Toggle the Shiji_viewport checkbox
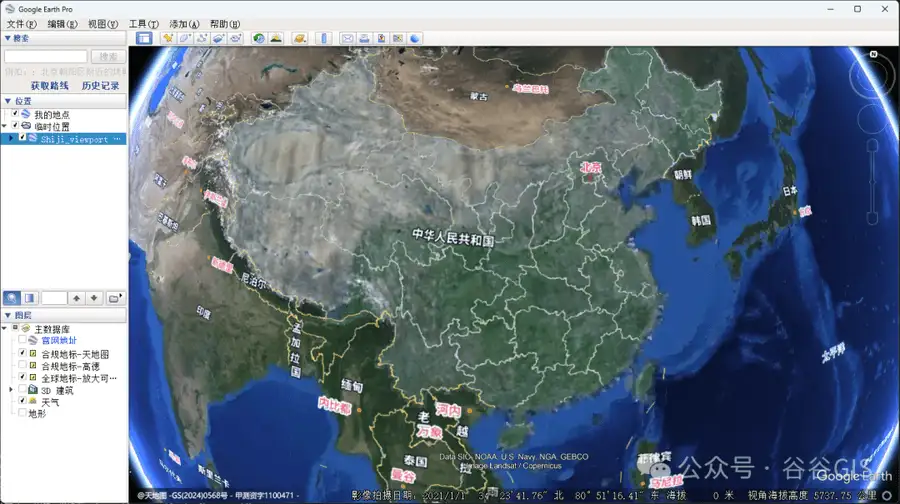The height and width of the screenshot is (504, 900). pyautogui.click(x=22, y=138)
